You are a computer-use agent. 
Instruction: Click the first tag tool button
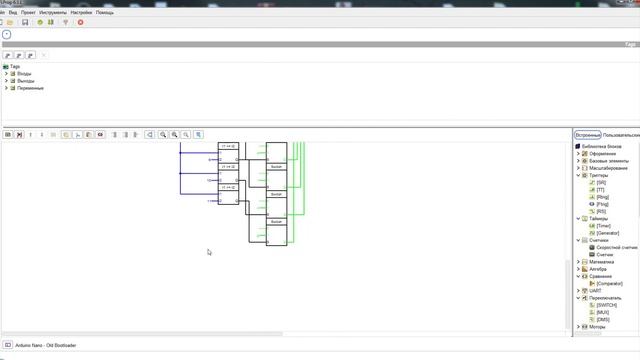pyautogui.click(x=8, y=55)
